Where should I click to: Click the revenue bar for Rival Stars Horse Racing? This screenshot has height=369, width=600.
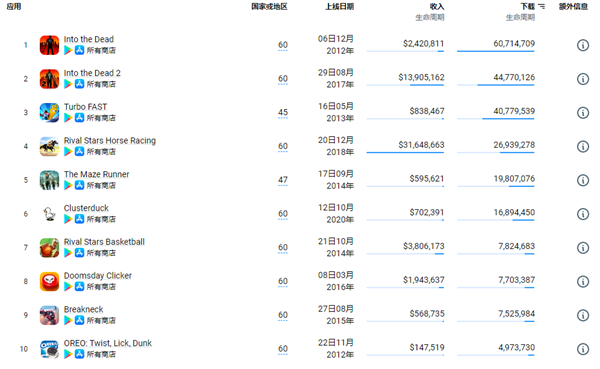tap(405, 153)
